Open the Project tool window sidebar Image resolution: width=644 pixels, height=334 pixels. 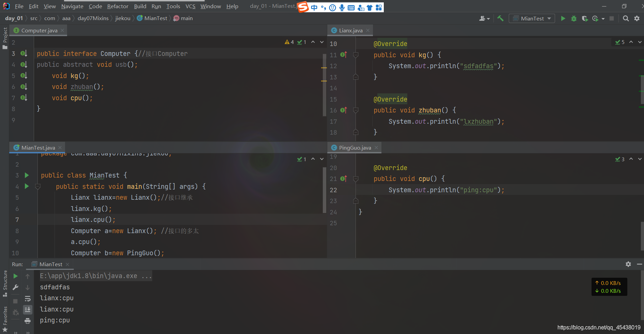(x=5, y=37)
